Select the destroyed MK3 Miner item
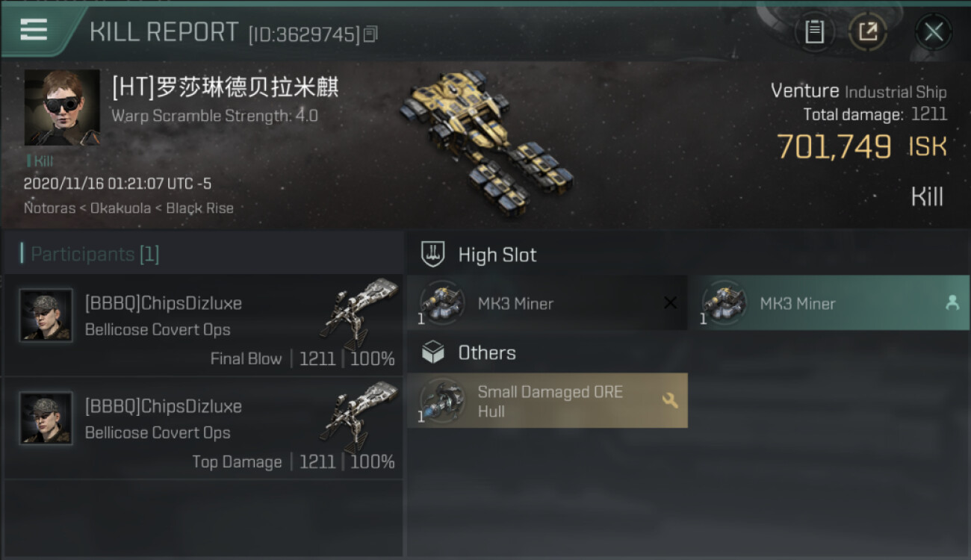Screen dimensions: 971x560 (x=547, y=302)
